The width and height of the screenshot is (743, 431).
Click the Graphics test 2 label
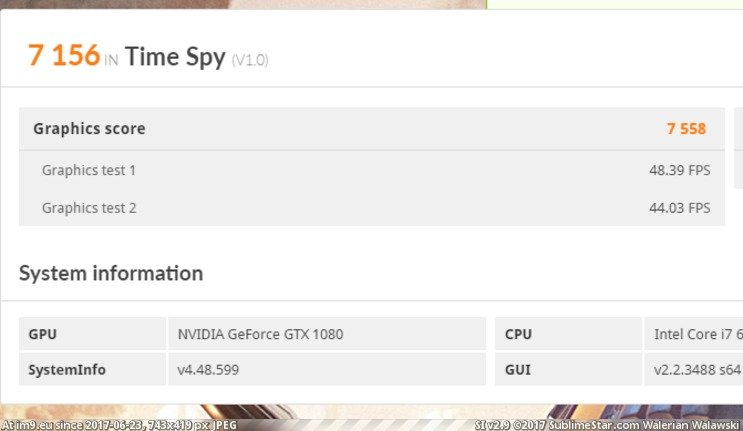point(89,208)
